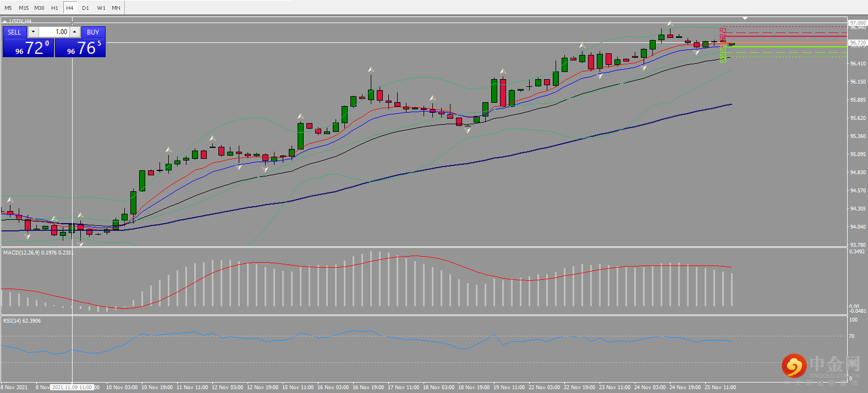Click the RSI 70 level label on the scale
868x393 pixels.
[x=851, y=336]
